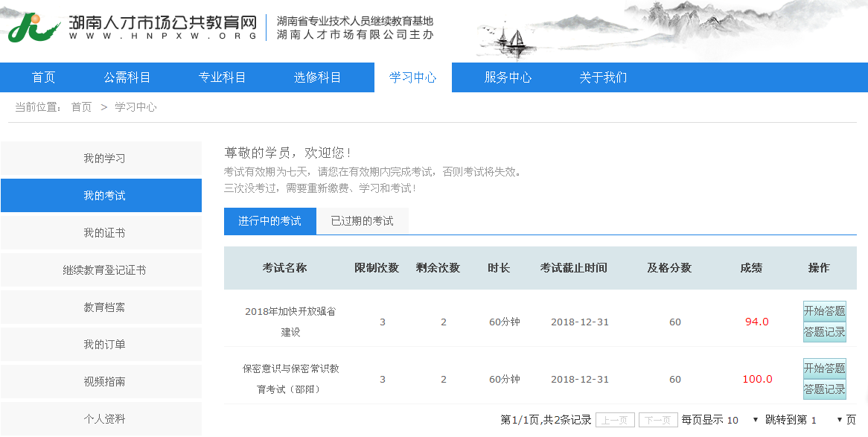Select the 进行中的考试 tab
The image size is (868, 437).
[269, 221]
